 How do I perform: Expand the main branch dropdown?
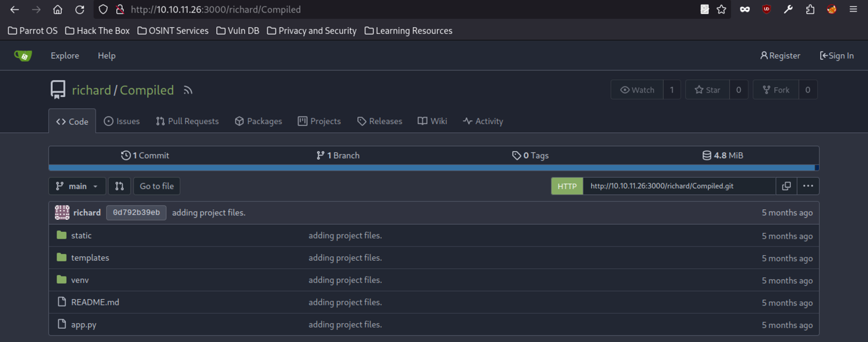click(x=77, y=186)
